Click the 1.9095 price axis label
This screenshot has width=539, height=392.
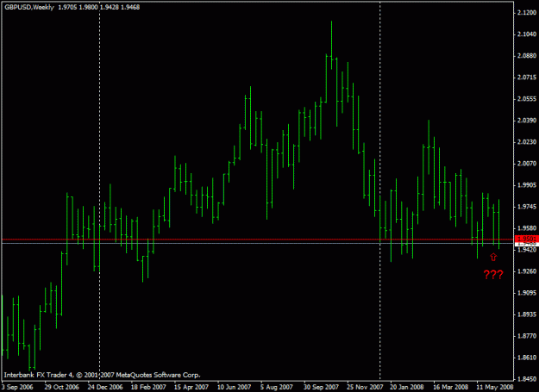[x=527, y=293]
